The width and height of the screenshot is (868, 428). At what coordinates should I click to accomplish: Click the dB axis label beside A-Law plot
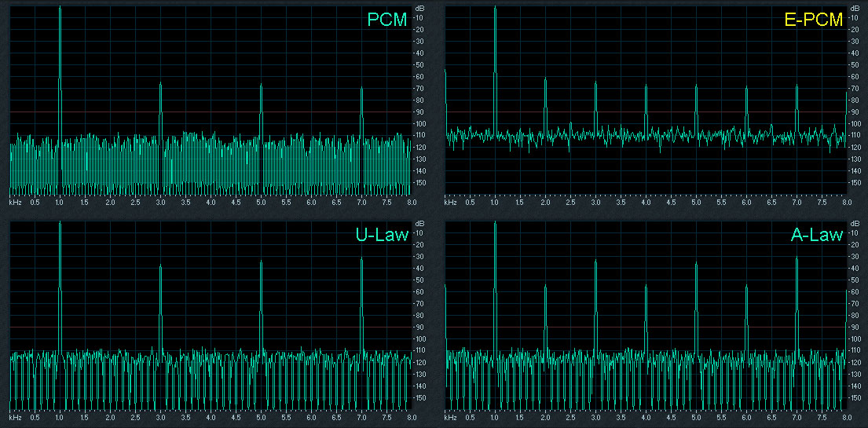855,222
